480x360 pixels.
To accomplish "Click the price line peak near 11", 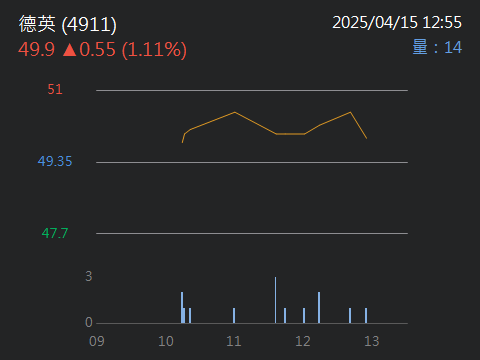I will click(235, 112).
